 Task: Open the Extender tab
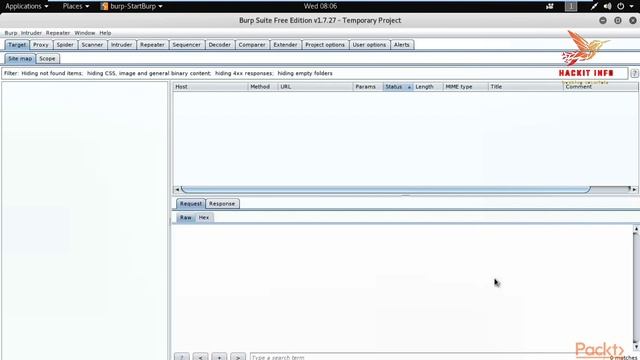(285, 44)
